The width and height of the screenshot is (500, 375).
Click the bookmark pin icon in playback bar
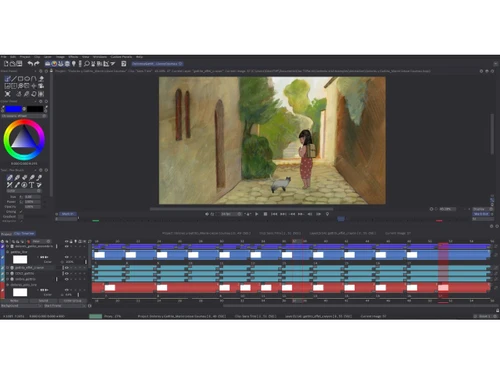(327, 214)
